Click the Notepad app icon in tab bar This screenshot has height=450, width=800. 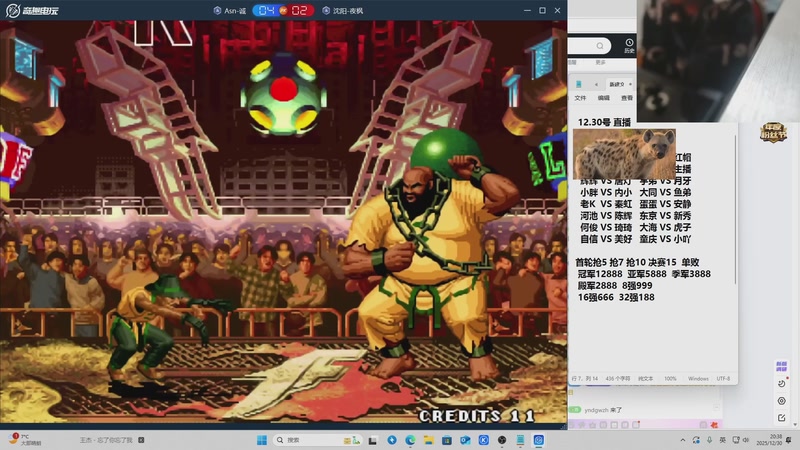tap(579, 84)
